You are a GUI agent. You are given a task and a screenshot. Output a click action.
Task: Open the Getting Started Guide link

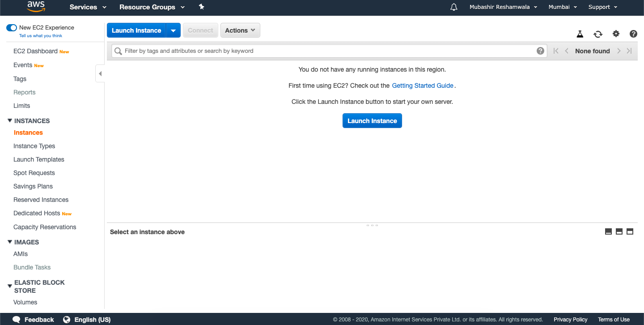tap(423, 86)
